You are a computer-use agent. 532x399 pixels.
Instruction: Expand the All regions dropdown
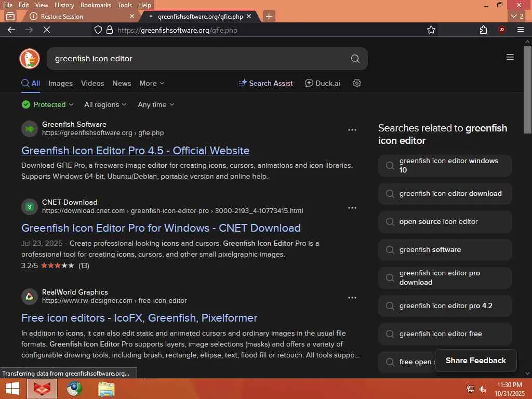tap(105, 104)
